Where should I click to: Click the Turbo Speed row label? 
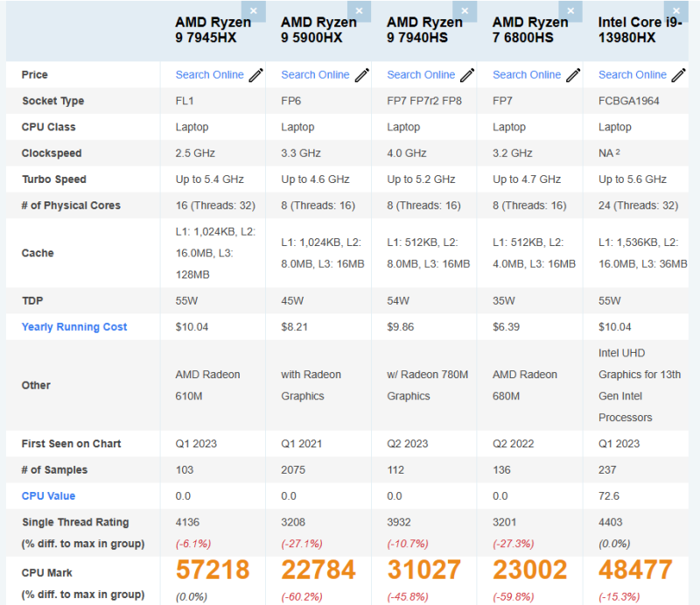click(x=54, y=179)
